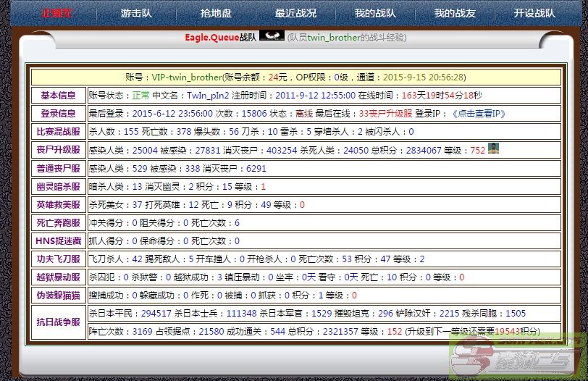Click the level 752 rank avatar icon
The height and width of the screenshot is (381, 588).
[494, 149]
